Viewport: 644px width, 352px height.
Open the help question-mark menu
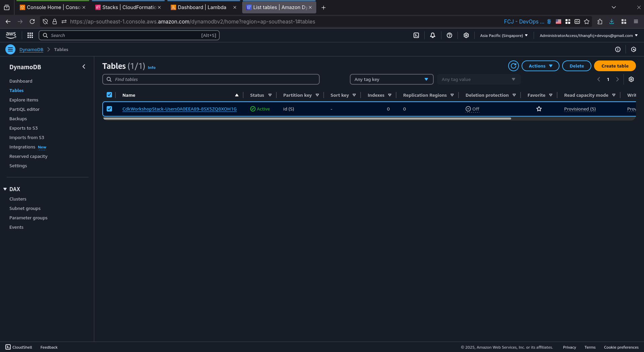tap(449, 35)
